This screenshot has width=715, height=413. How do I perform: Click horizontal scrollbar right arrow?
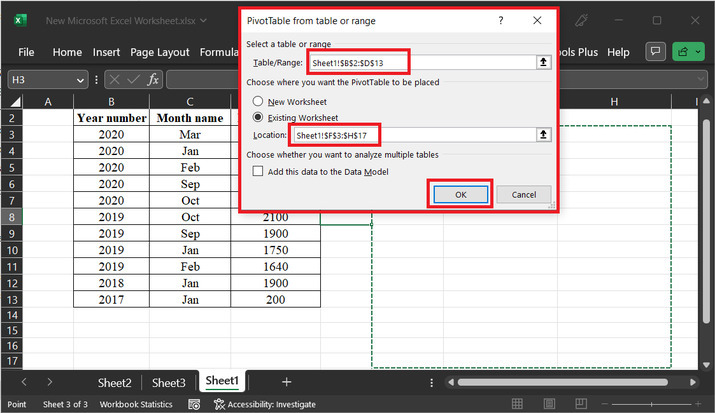[693, 382]
